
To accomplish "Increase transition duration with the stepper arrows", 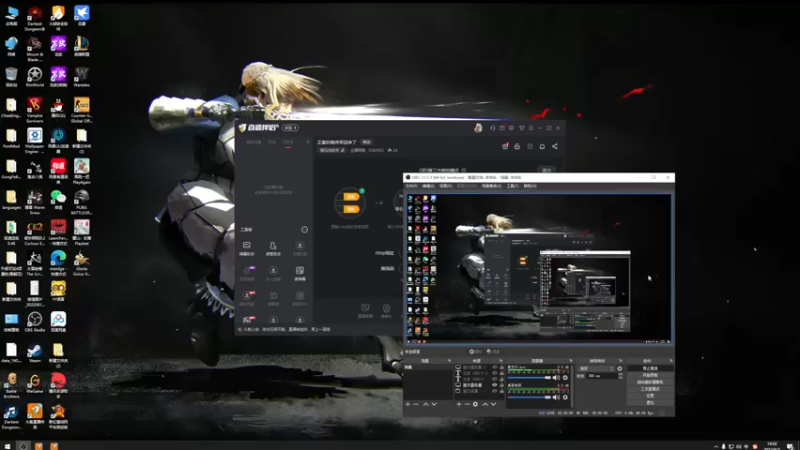I will coord(620,374).
